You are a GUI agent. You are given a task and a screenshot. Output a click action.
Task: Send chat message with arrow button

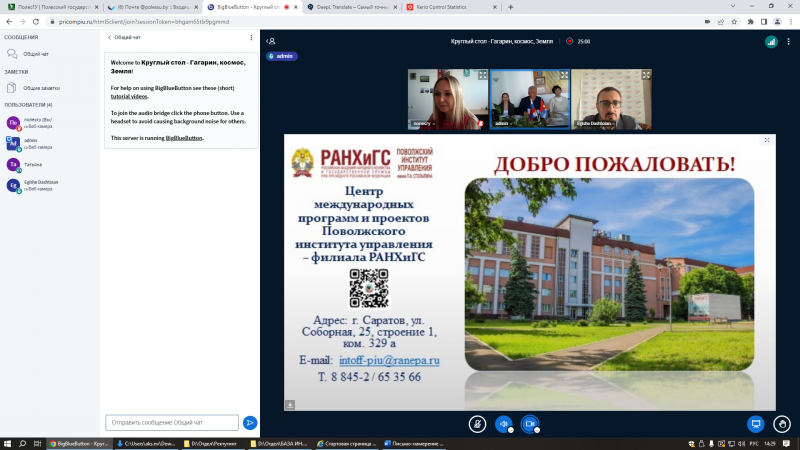click(250, 422)
